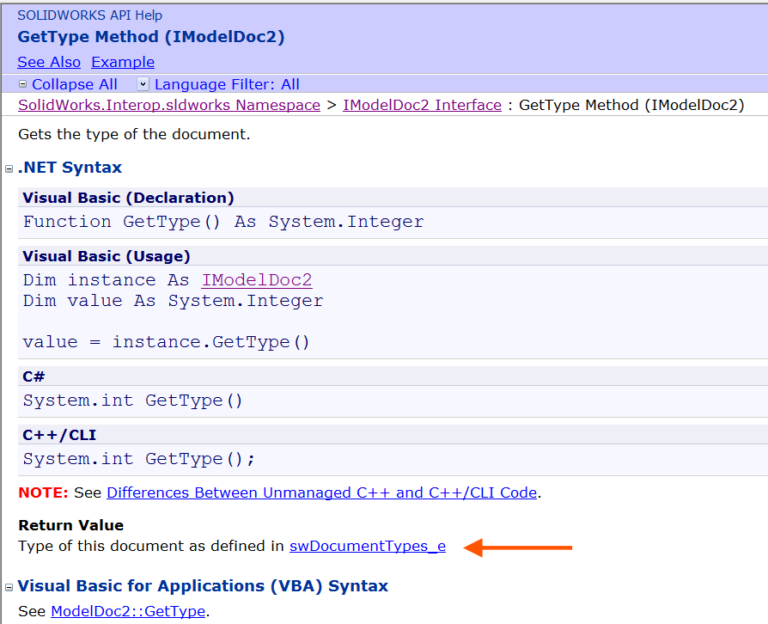The image size is (768, 624).
Task: Click the GetType Method (IModelDoc2) page title
Action: coord(151,37)
